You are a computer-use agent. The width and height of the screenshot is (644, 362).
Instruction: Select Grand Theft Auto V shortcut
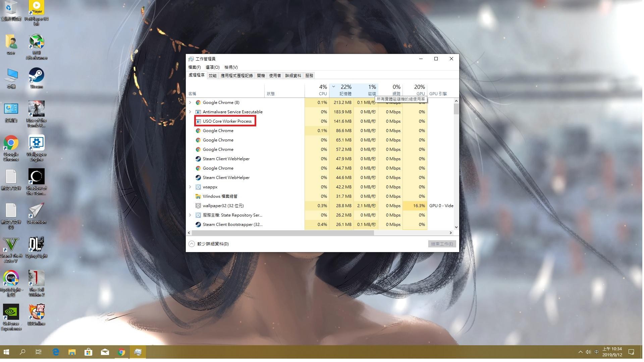11,249
